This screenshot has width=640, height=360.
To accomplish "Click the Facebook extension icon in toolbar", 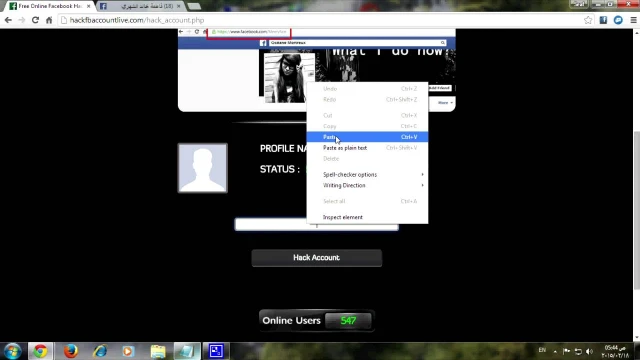I will coord(603,20).
